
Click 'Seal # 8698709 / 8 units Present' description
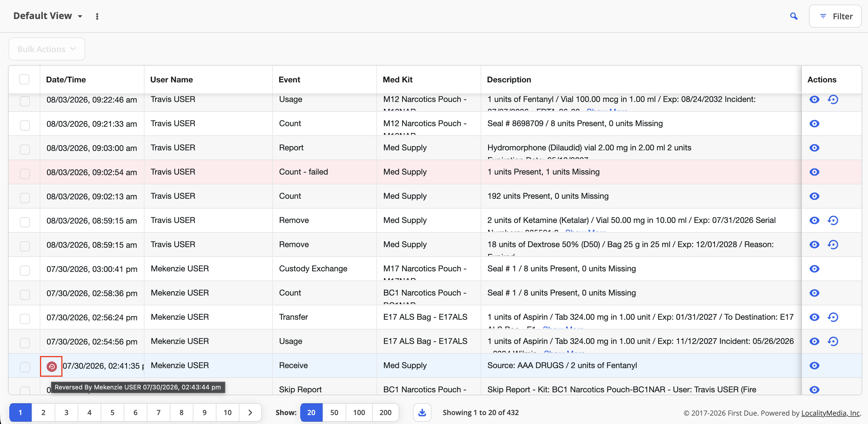click(575, 124)
